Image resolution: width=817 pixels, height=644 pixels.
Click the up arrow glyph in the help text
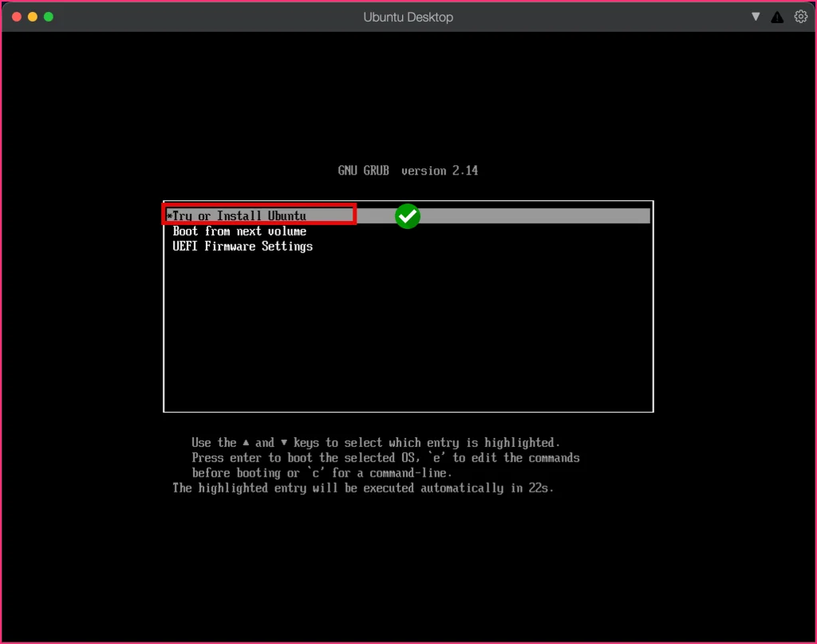coord(246,442)
